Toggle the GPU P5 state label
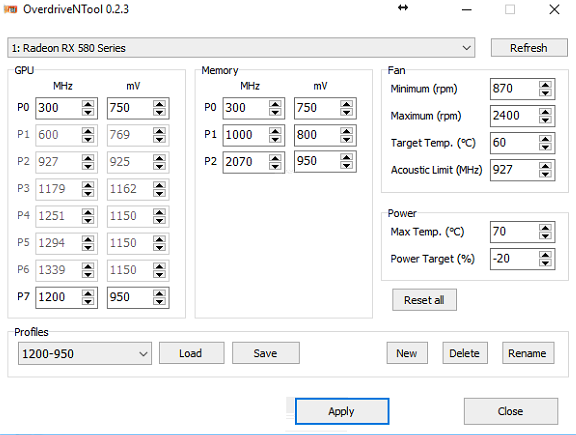The image size is (576, 435). click(23, 242)
